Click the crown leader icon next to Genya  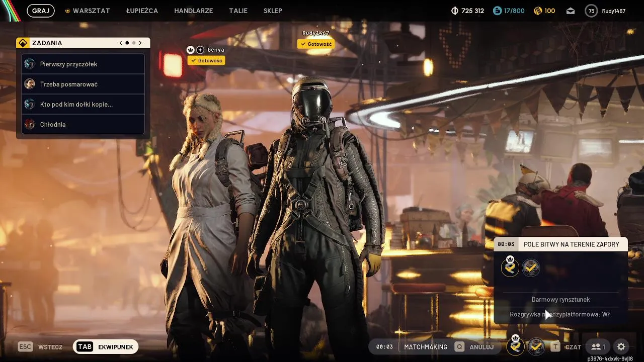pos(191,50)
